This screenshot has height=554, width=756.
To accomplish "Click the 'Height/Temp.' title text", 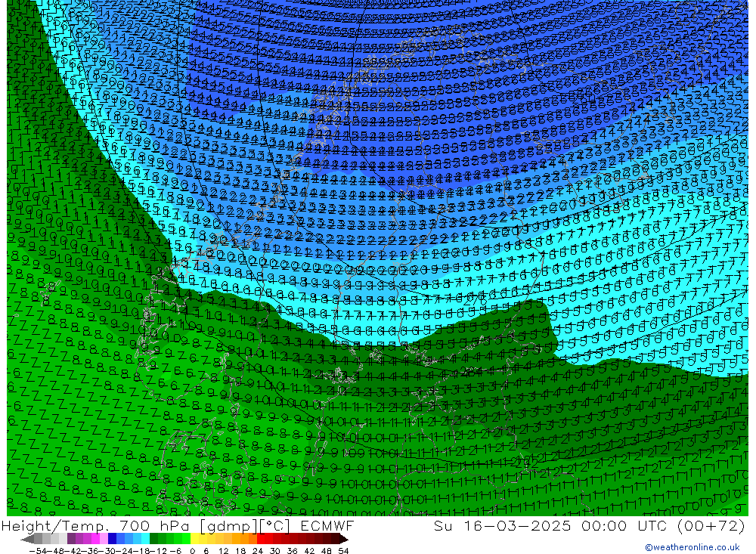I will pos(57,525).
